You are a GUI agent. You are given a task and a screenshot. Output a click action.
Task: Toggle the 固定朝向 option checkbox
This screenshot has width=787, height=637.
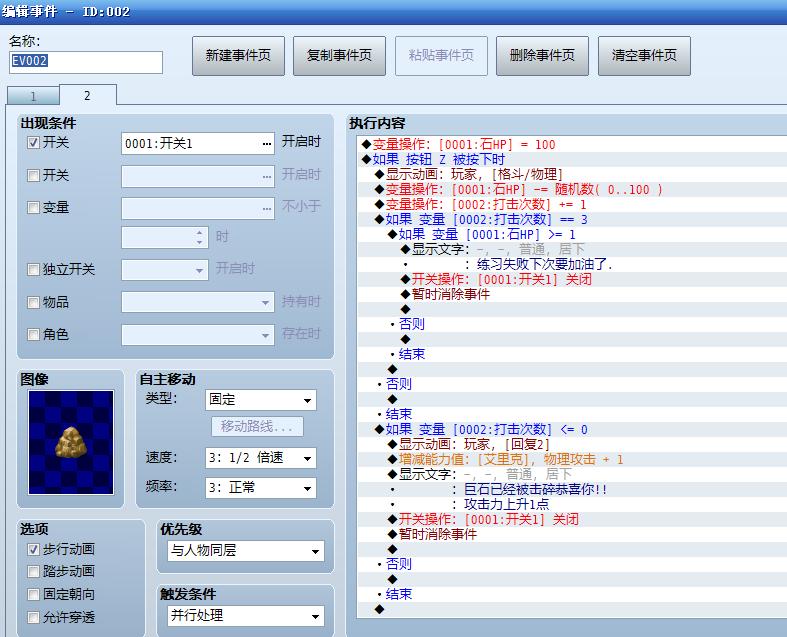click(33, 594)
